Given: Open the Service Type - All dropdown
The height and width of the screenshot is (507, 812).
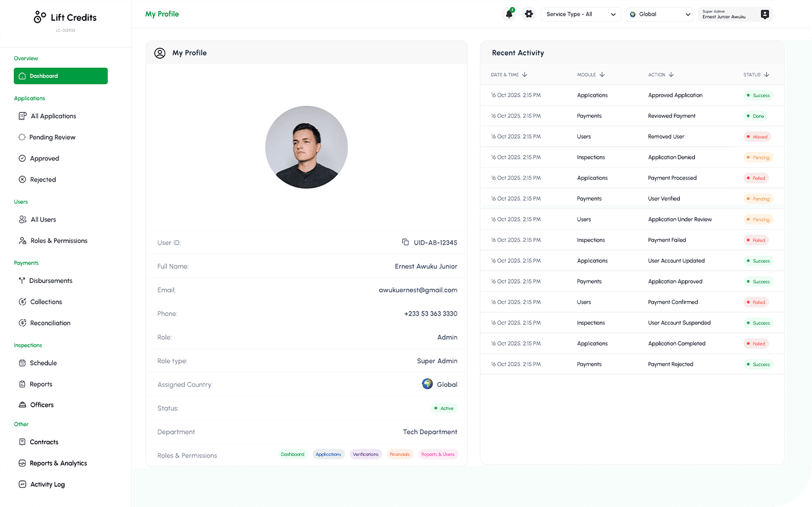Looking at the screenshot, I should tap(581, 15).
